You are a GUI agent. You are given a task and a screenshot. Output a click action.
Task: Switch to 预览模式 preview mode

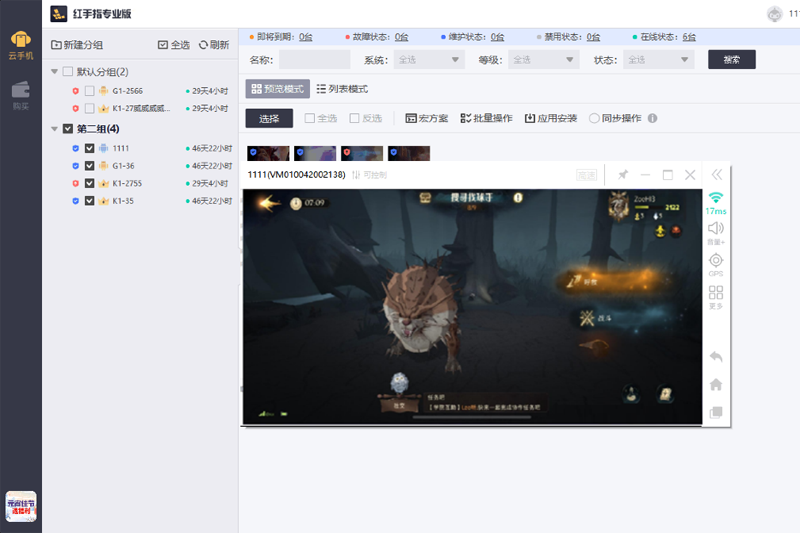(x=278, y=89)
